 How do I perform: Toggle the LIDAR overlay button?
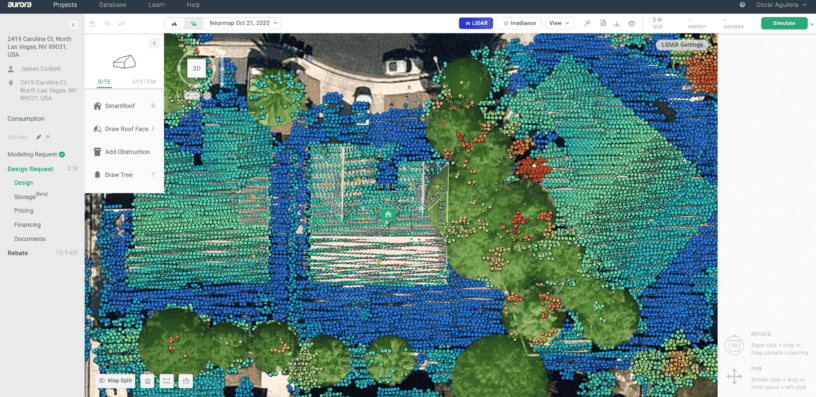point(476,23)
